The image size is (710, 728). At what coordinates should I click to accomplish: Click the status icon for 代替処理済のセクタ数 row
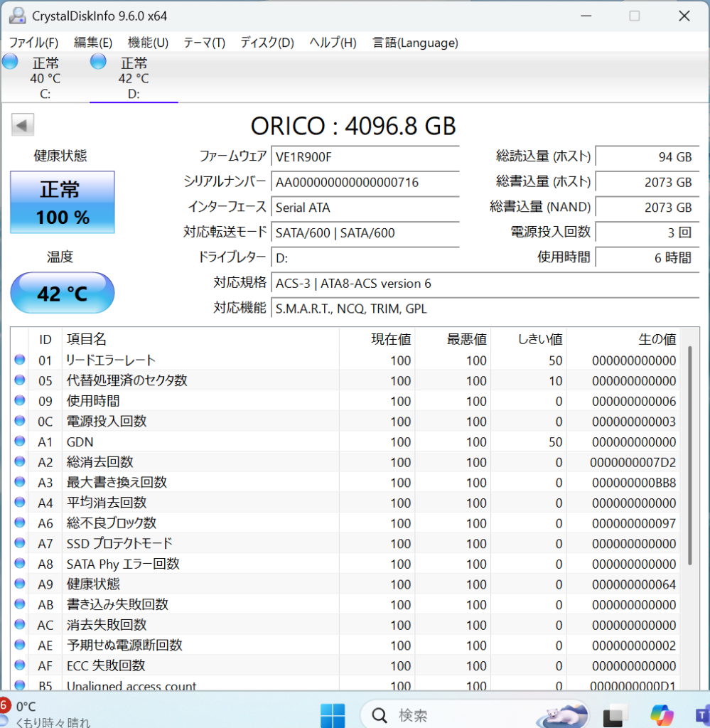point(19,380)
